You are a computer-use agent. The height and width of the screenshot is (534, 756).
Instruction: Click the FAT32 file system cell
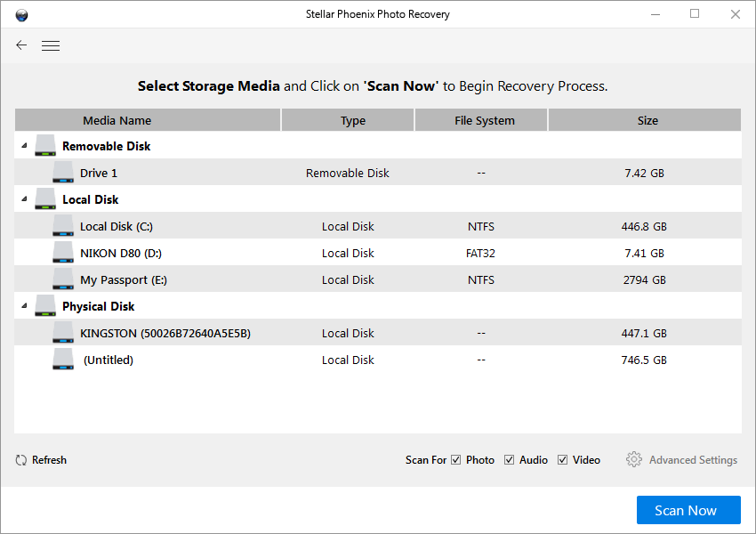pyautogui.click(x=480, y=254)
